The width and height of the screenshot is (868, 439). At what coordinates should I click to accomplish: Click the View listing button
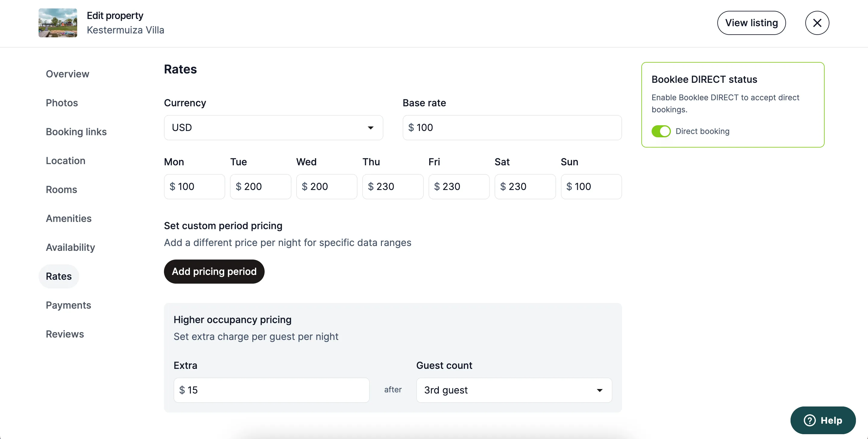(751, 23)
